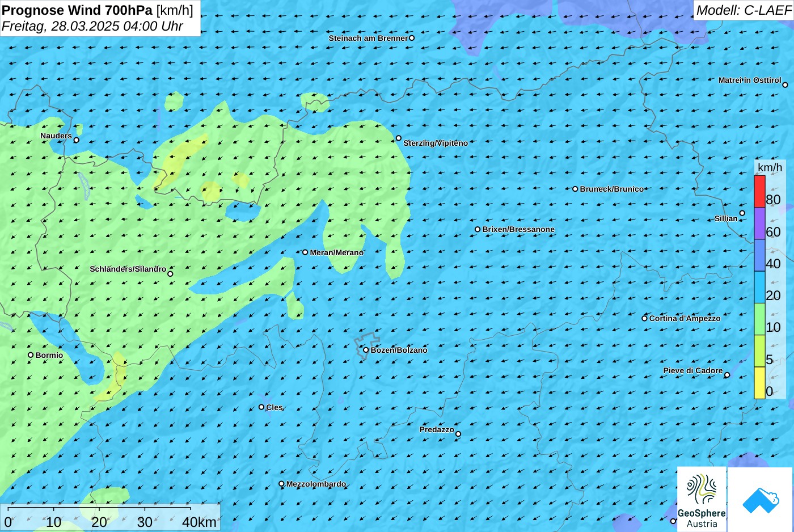Pick the Sterzing/Vipiteno marker circle
794x532 pixels.
tap(399, 138)
